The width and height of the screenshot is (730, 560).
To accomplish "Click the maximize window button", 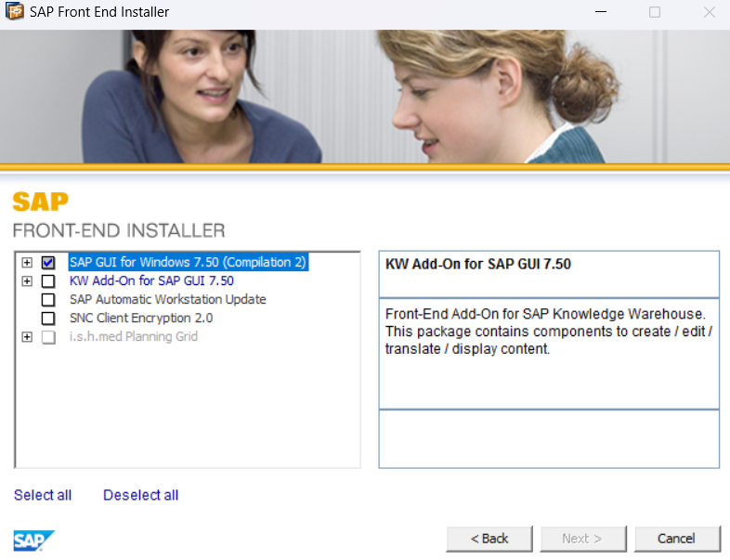I will click(x=655, y=12).
